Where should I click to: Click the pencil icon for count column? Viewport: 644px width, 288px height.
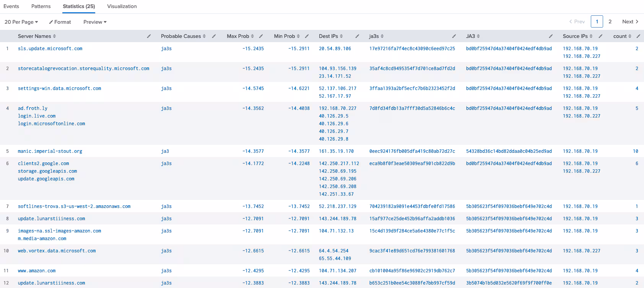[x=638, y=36]
